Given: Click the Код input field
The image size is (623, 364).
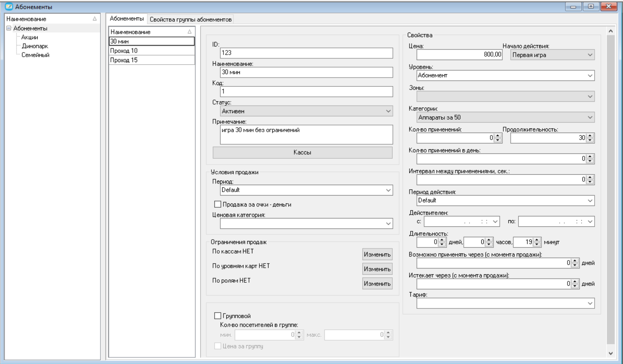Looking at the screenshot, I should [x=306, y=91].
